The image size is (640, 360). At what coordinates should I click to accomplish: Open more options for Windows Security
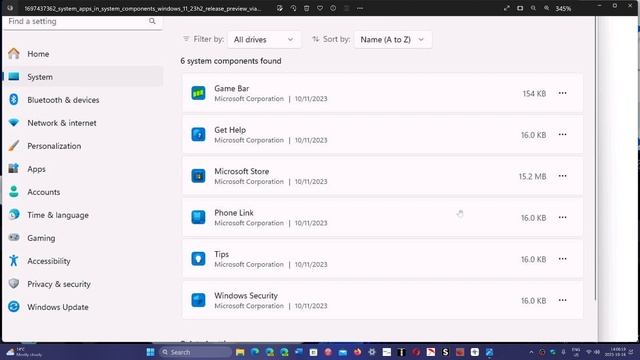(562, 300)
